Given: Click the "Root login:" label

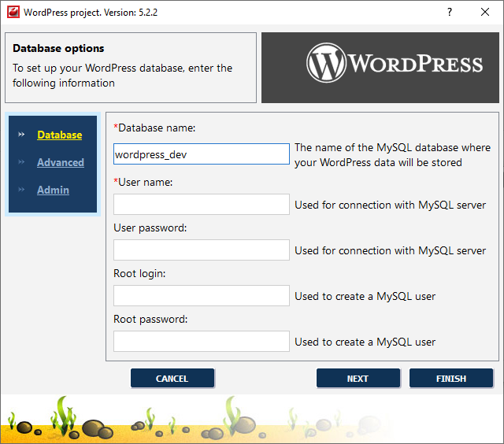Looking at the screenshot, I should [139, 274].
